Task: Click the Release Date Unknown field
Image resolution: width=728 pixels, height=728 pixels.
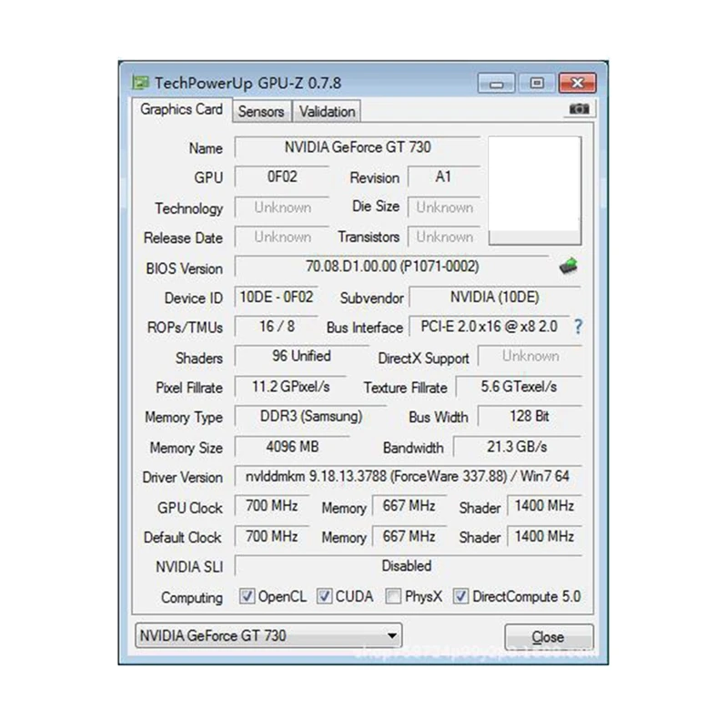Action: coord(282,237)
